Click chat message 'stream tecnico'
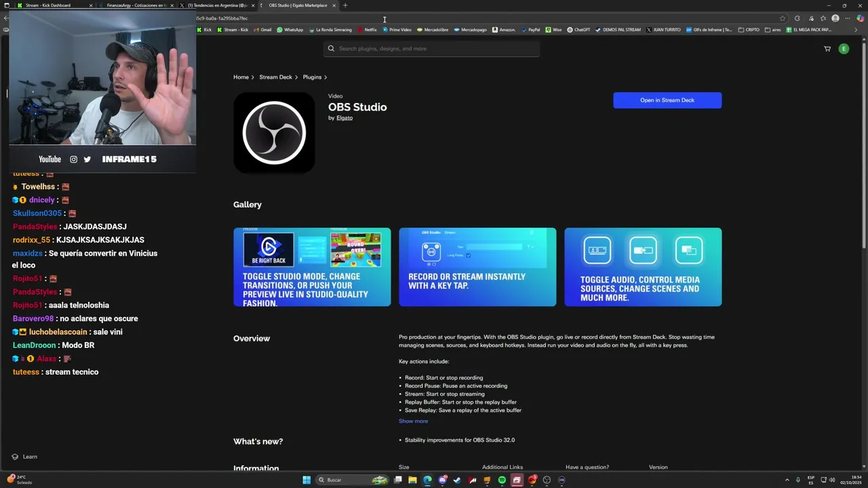 [72, 372]
